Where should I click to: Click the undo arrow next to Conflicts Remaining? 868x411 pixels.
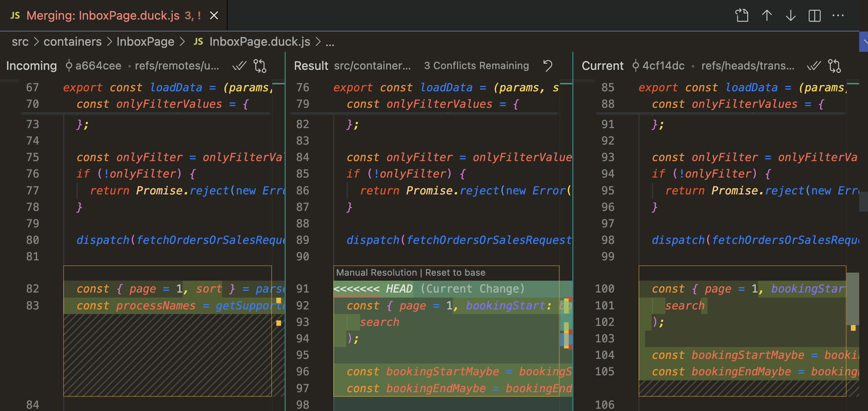coord(548,66)
